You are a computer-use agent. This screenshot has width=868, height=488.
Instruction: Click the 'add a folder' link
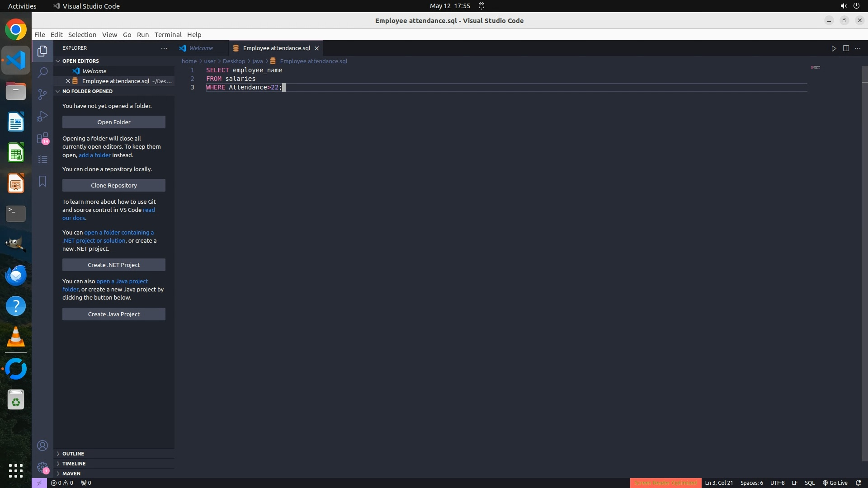94,155
